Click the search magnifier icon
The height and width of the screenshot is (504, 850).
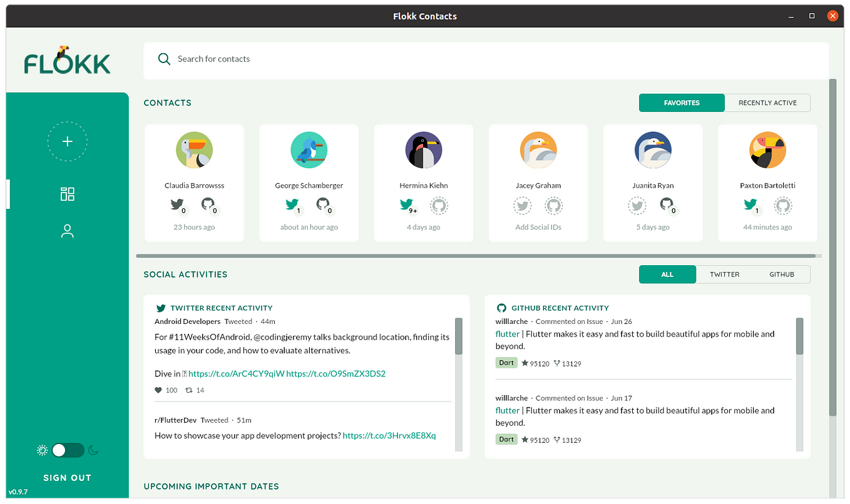pos(164,59)
